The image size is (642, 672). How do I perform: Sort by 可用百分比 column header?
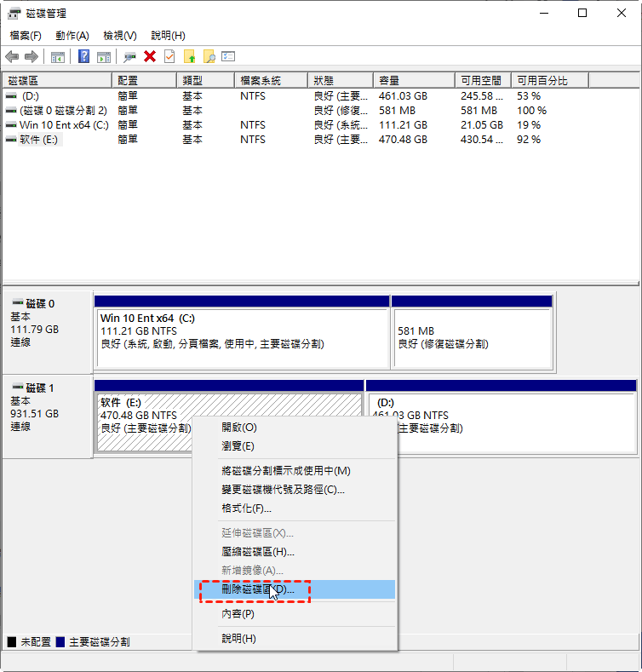tap(550, 81)
